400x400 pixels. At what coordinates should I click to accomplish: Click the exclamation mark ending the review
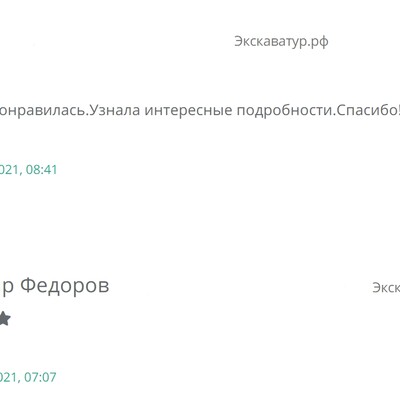click(398, 110)
